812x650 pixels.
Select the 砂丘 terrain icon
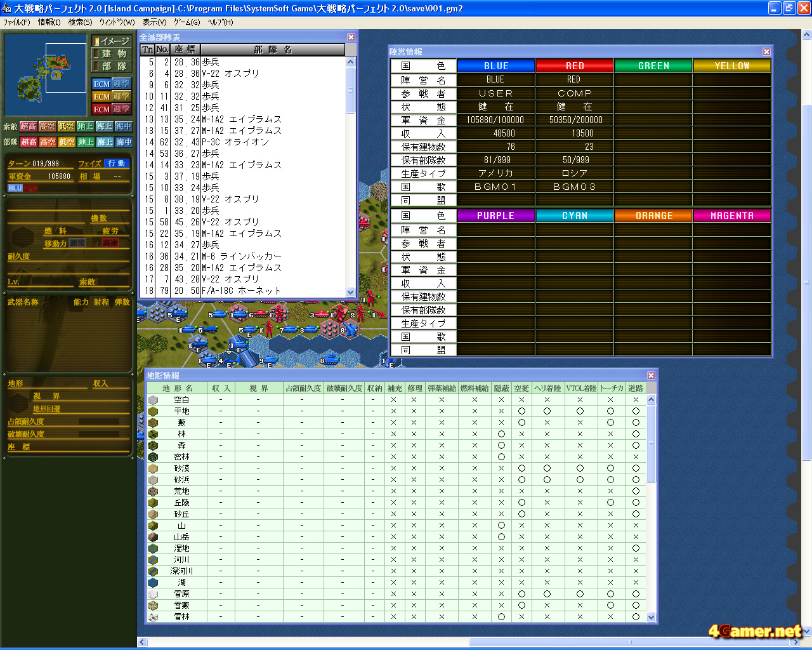coord(153,514)
